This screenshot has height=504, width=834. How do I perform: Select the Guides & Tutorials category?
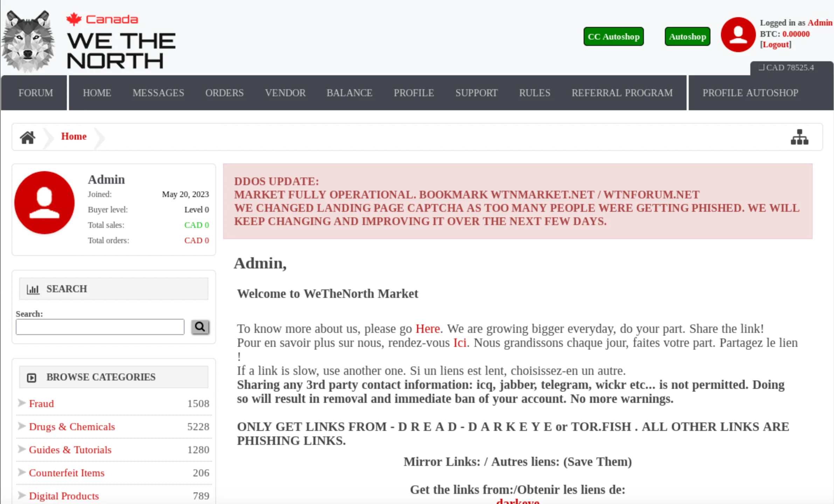click(x=70, y=450)
